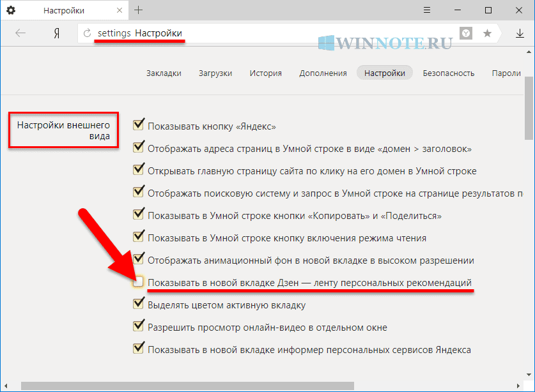The height and width of the screenshot is (392, 535).
Task: Click the text «Показывать в новой вкладке Дзен»
Action: 223,283
